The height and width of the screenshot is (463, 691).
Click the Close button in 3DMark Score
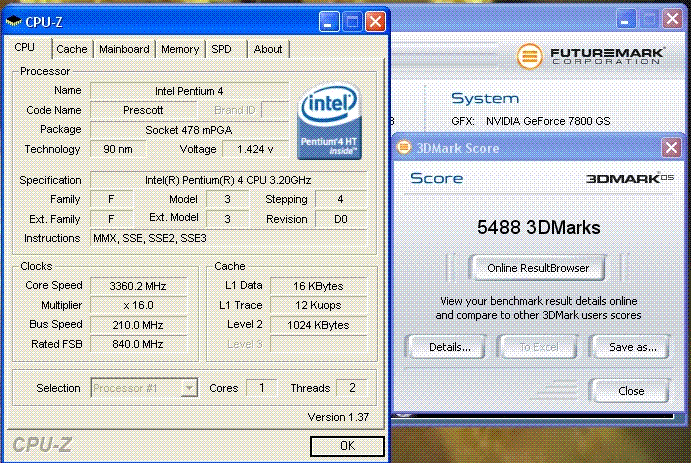point(631,391)
